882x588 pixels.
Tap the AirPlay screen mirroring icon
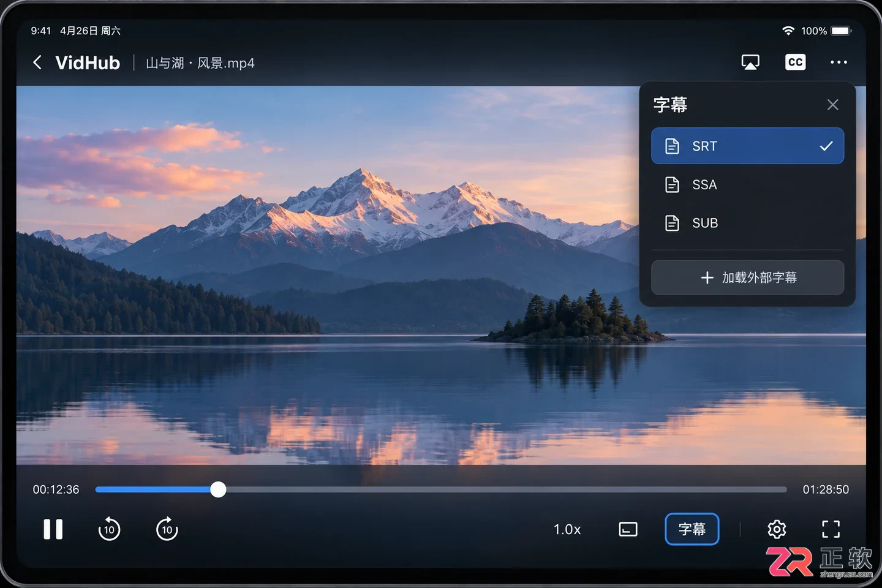pyautogui.click(x=750, y=62)
